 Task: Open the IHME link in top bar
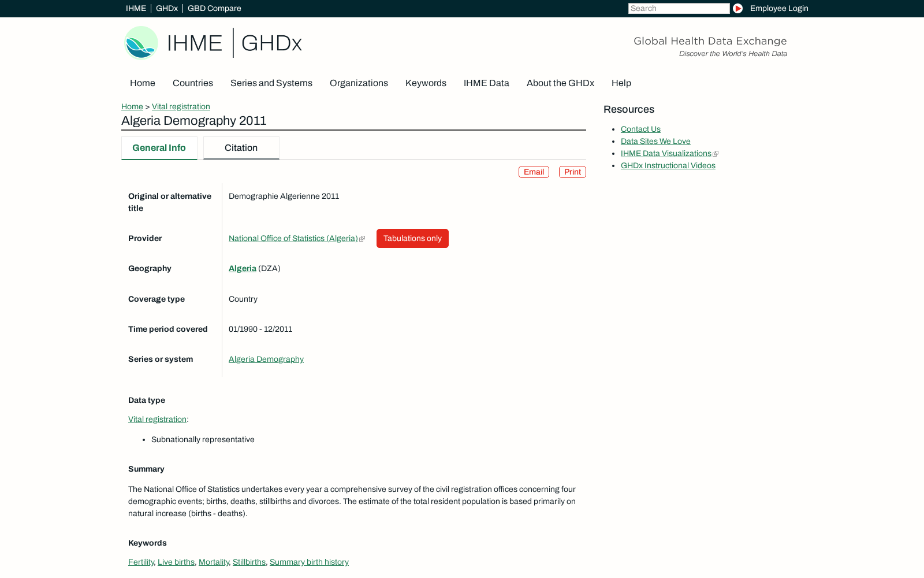point(136,8)
